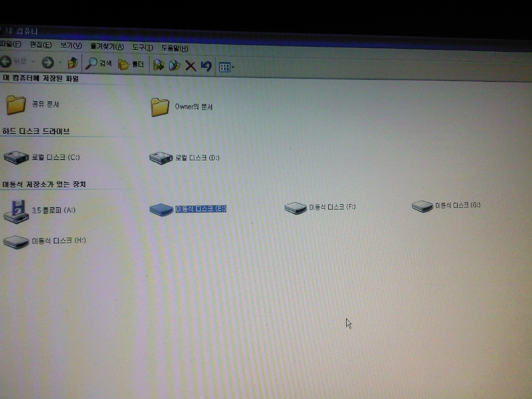Open the 파일(F) menu
This screenshot has height=399, width=532.
click(10, 44)
